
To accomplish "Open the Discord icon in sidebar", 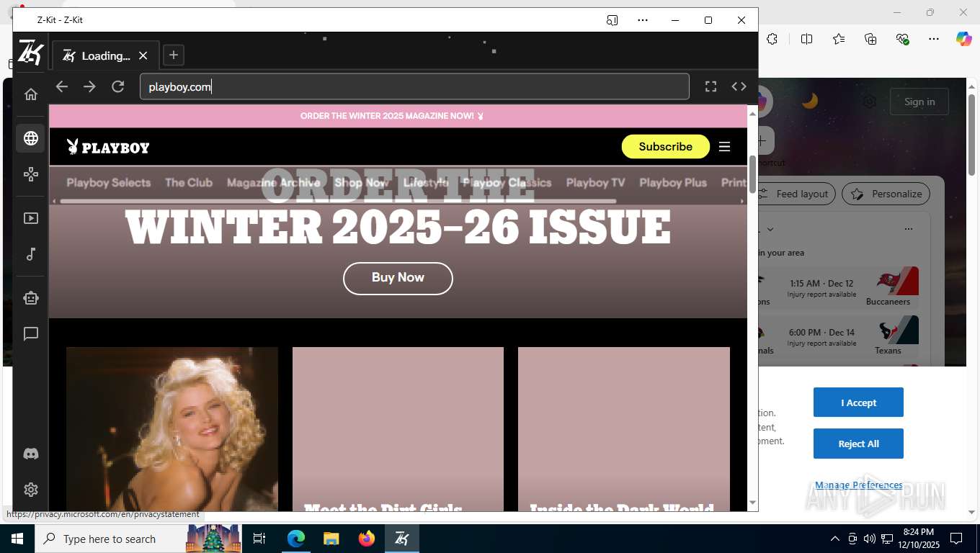I will [31, 454].
